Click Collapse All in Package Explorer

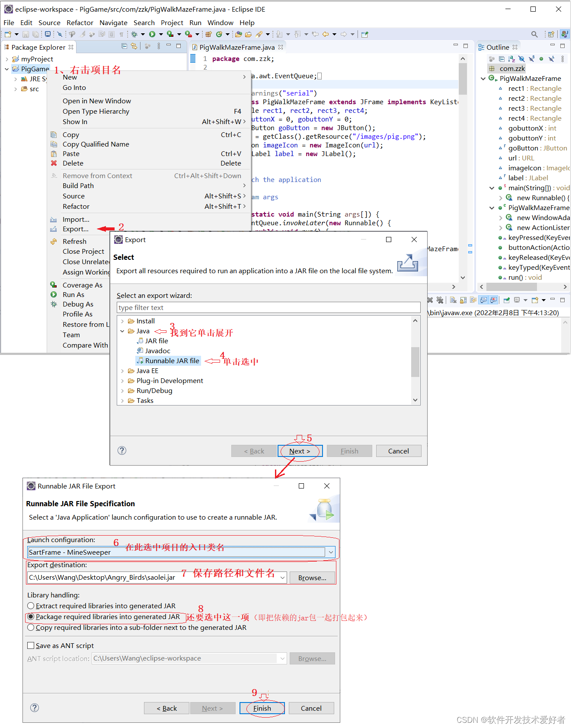coord(124,46)
